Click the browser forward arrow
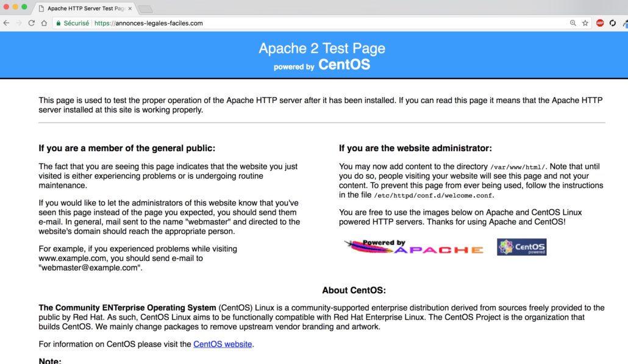Screen dimensions: 628x364 (19, 23)
